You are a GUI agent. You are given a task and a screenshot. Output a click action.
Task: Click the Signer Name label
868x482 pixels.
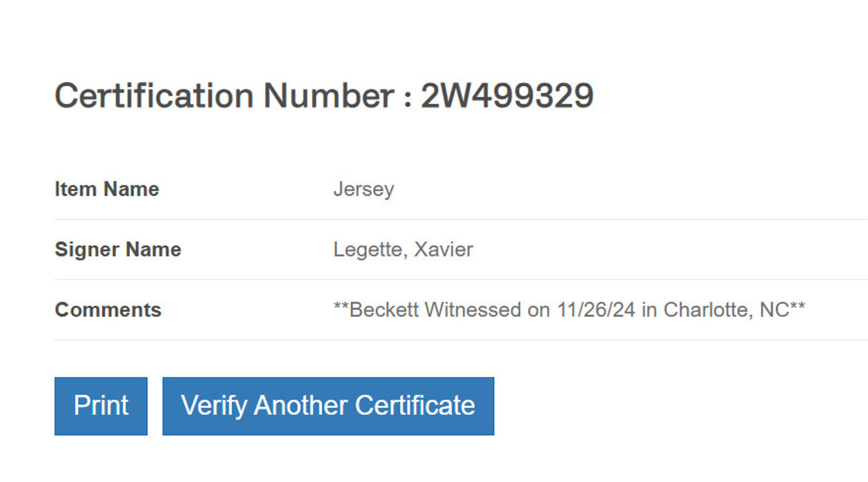coord(118,249)
